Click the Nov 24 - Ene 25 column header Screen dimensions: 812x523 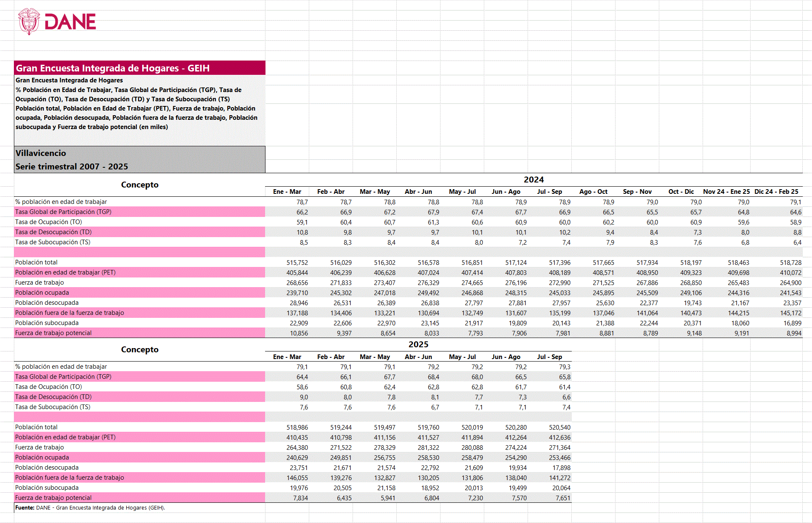click(726, 192)
